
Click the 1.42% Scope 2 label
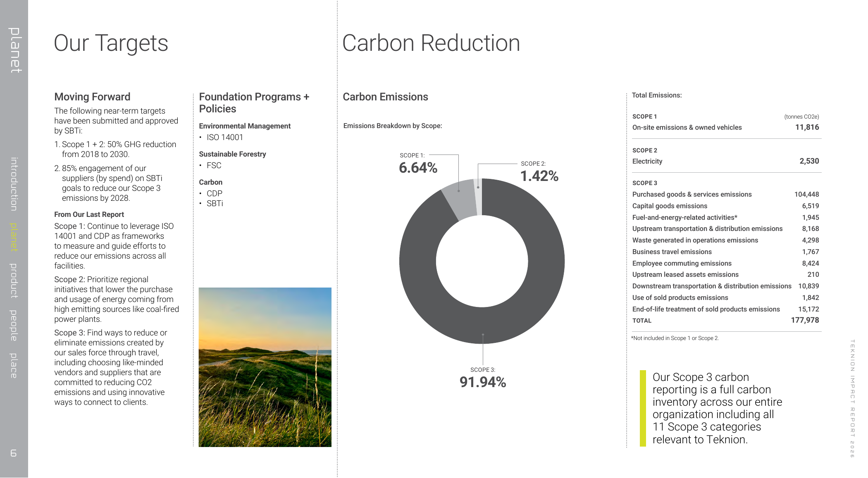pos(539,176)
